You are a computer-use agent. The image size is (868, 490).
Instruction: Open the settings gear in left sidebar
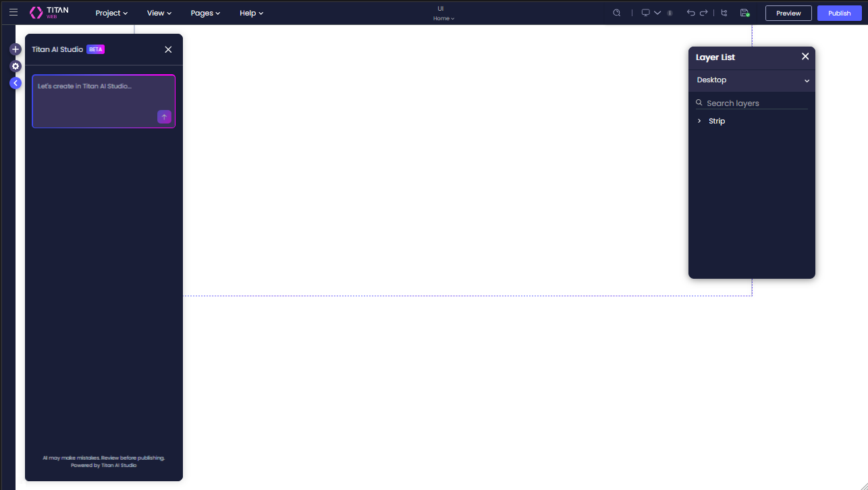pos(16,66)
